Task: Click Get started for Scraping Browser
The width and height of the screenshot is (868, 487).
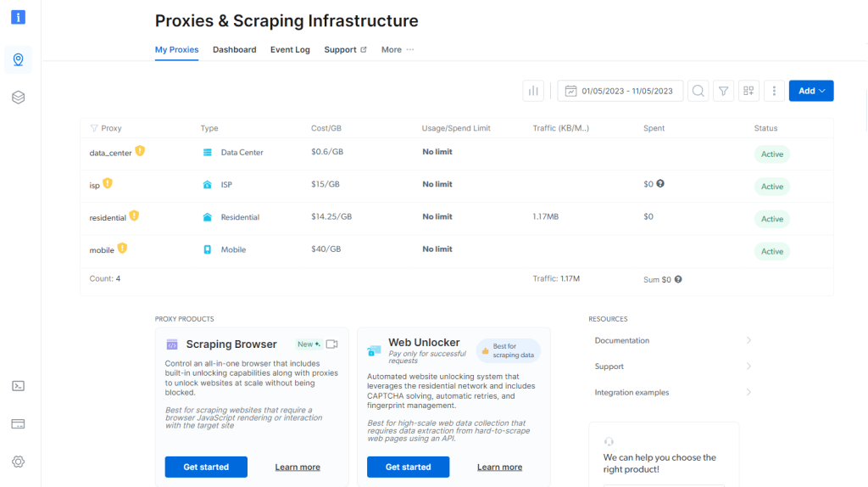Action: click(x=206, y=467)
